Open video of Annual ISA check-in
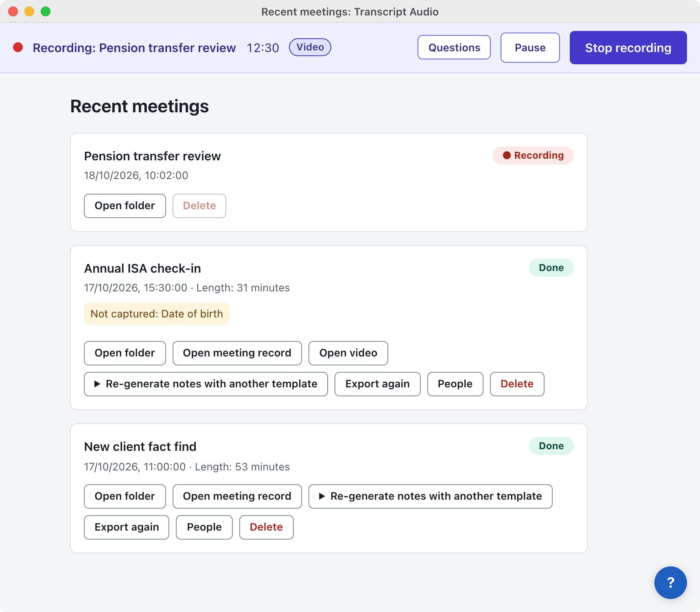Screen dimensions: 700x612 [x=348, y=353]
